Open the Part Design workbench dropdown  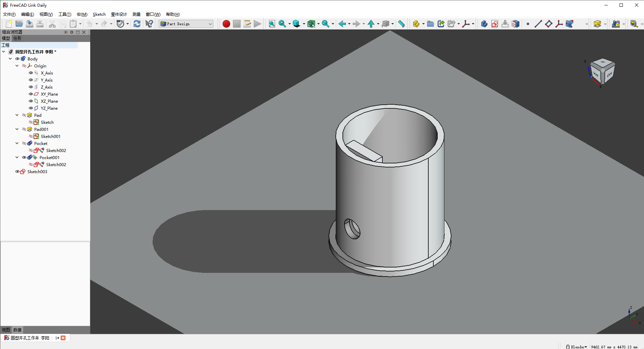(186, 24)
